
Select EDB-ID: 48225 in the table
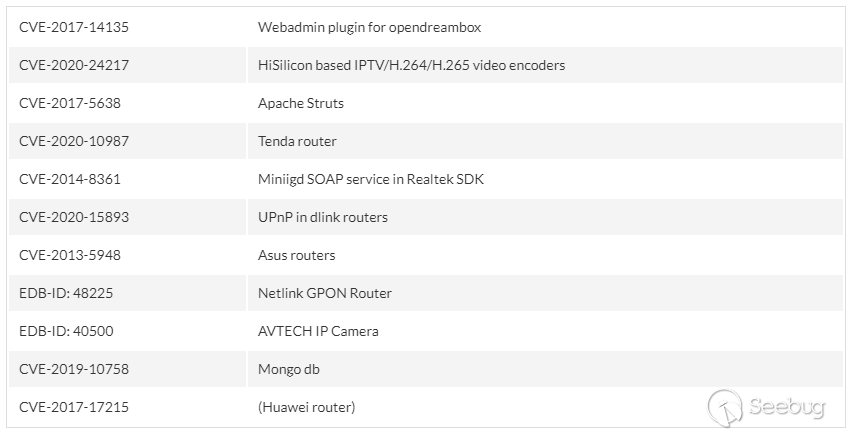tap(65, 293)
